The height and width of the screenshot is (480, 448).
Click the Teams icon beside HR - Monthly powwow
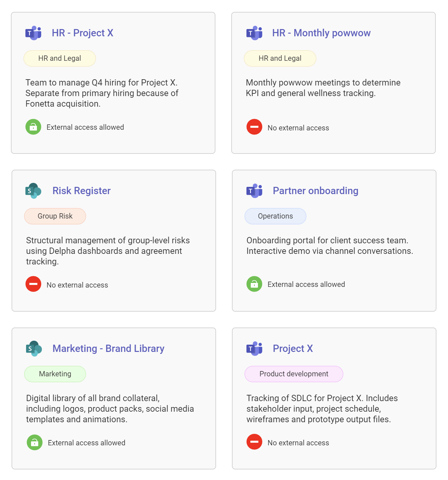pos(254,33)
